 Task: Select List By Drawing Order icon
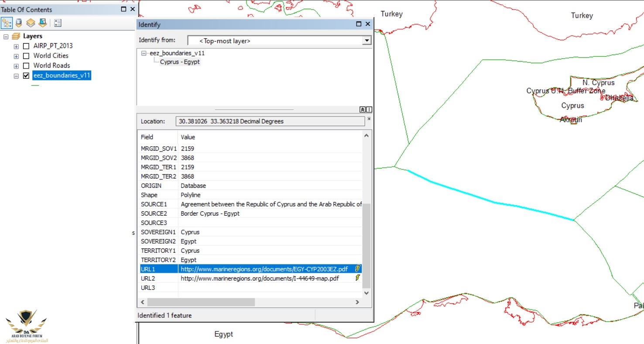click(7, 23)
